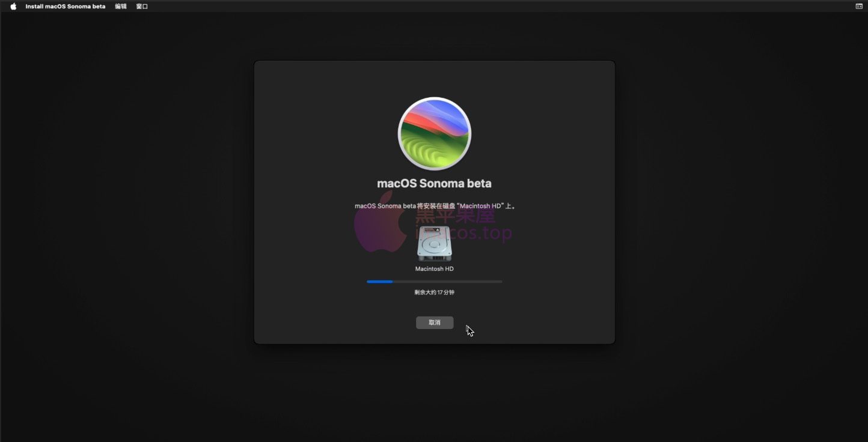Click the installation progress bar
This screenshot has height=442, width=868.
pos(435,281)
